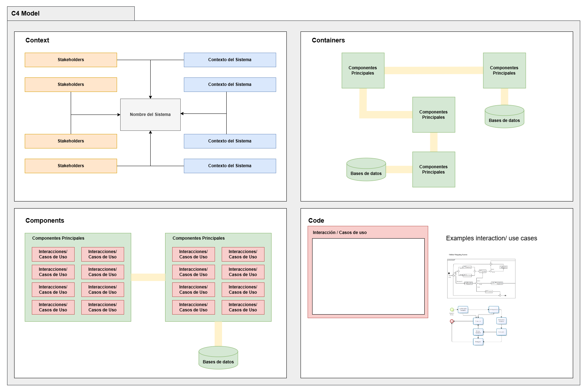Select the C4 Model tab label
Screen dimensions: 588x392
(x=25, y=13)
